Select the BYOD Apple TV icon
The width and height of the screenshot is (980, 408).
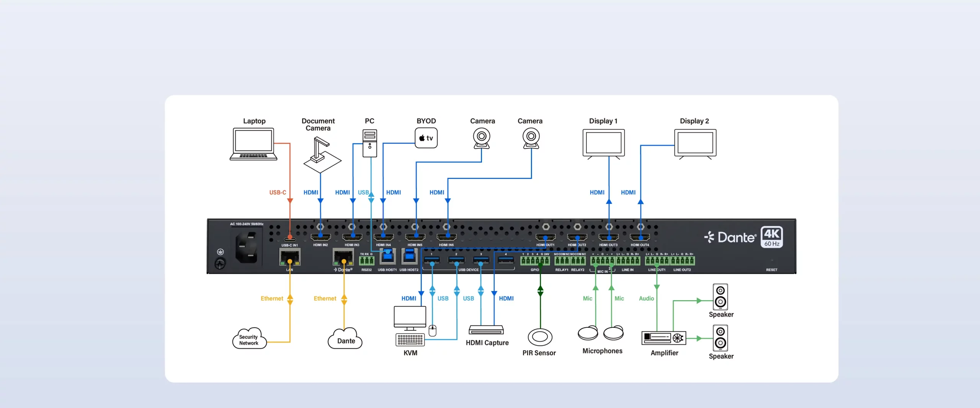click(426, 138)
